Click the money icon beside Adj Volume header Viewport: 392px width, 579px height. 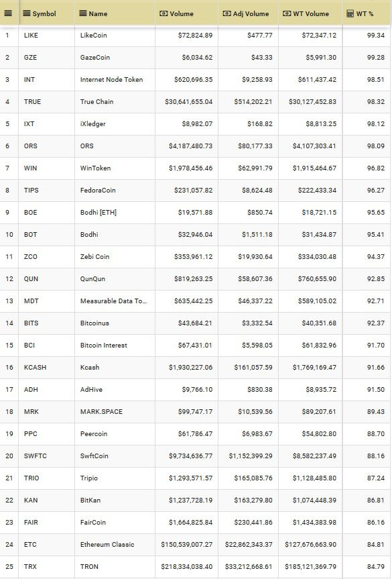tap(226, 13)
